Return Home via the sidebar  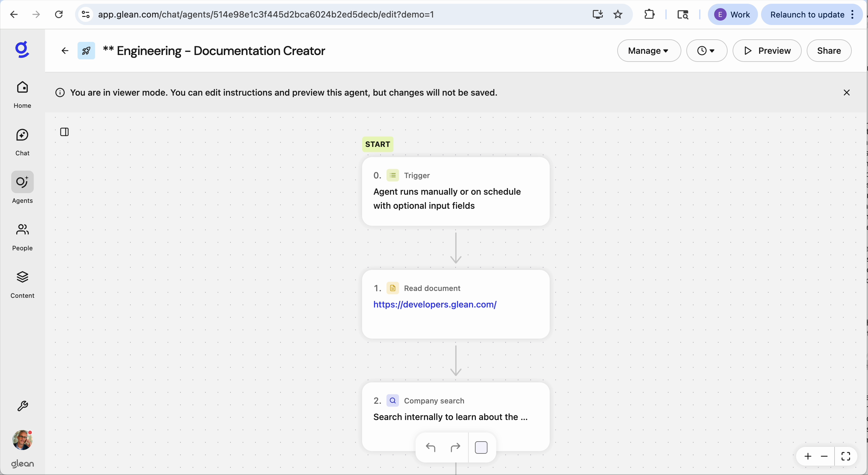[22, 94]
